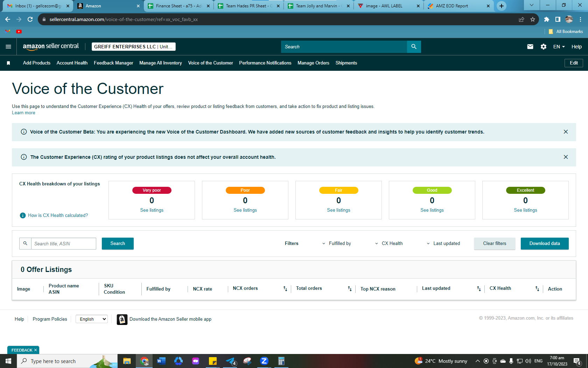
Task: Open the browser extensions puzzle icon
Action: (547, 19)
